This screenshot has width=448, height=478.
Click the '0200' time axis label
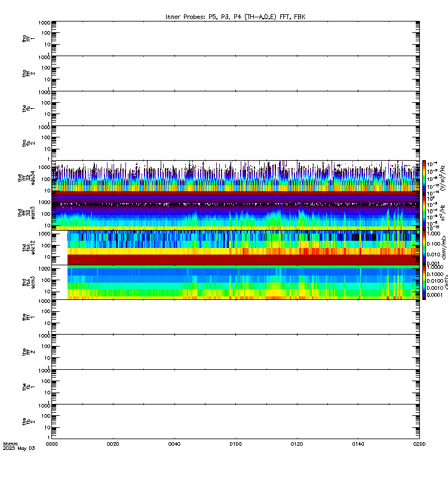(x=419, y=444)
